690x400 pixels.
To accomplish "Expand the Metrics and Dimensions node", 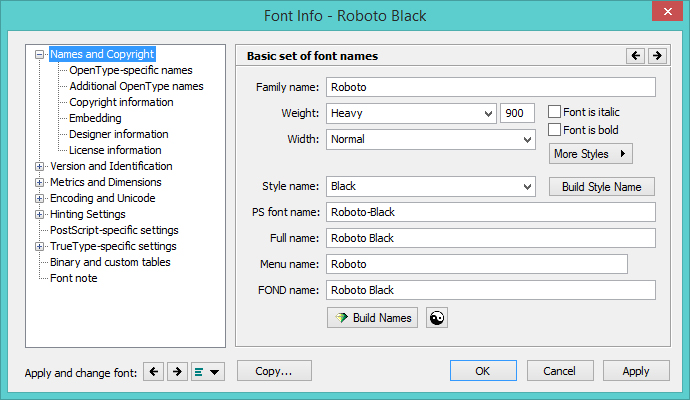I will pyautogui.click(x=39, y=183).
